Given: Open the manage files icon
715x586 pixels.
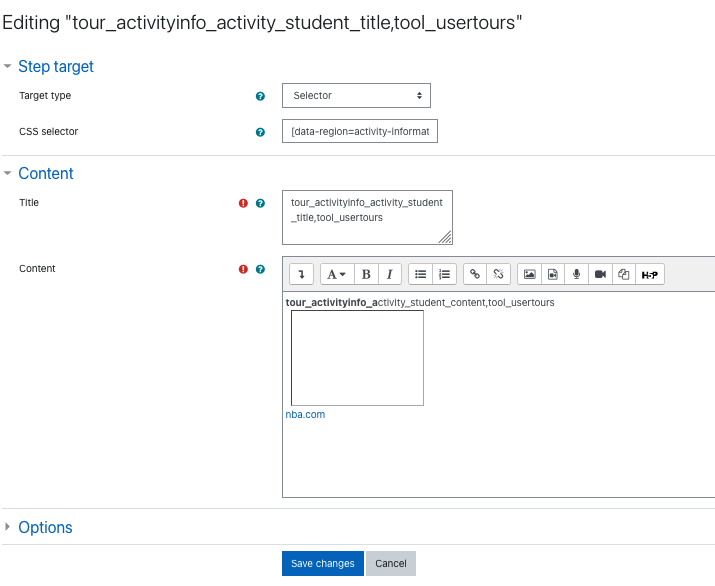Looking at the screenshot, I should (623, 274).
